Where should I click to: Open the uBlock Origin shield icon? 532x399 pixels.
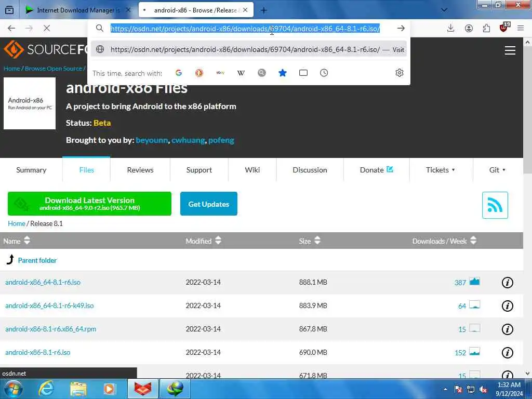tap(504, 28)
